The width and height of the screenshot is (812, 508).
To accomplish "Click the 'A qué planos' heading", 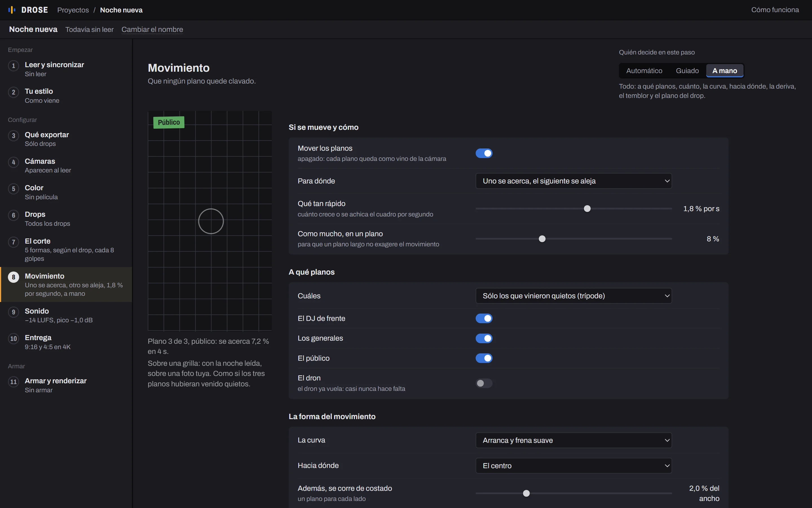I will [x=311, y=272].
